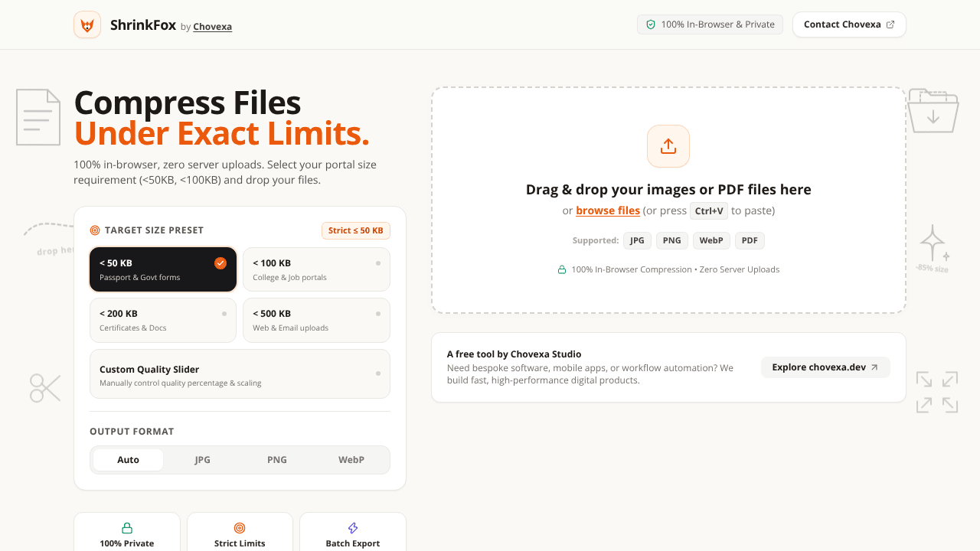Choose the < 500 KB Web & Email preset
The image size is (980, 551).
click(x=316, y=320)
